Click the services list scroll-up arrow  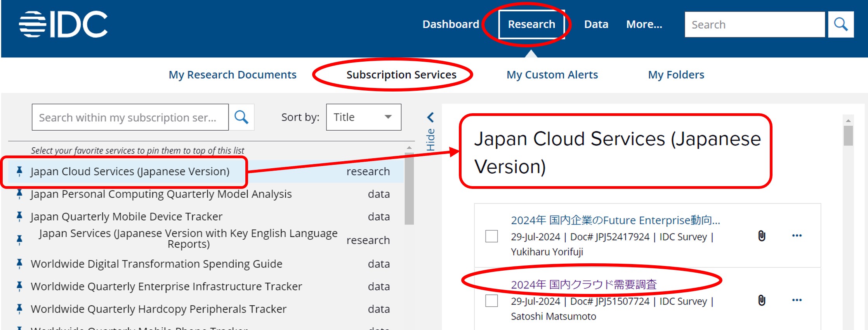pos(409,148)
